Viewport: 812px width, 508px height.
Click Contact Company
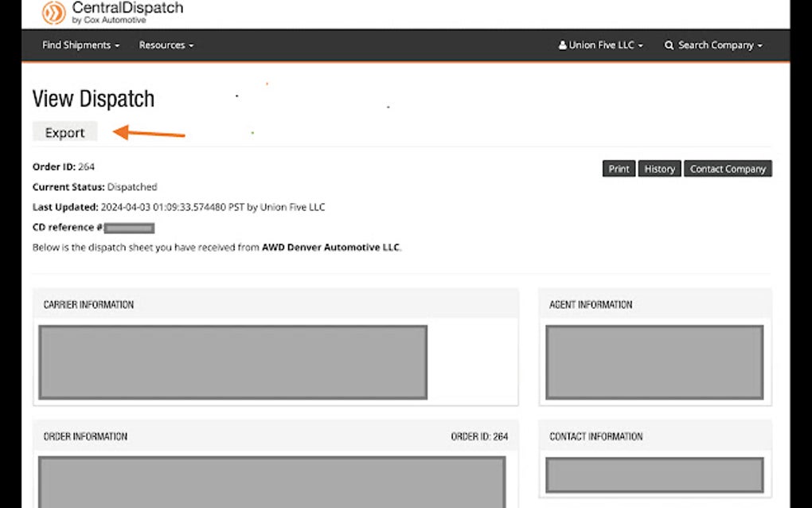coord(728,168)
